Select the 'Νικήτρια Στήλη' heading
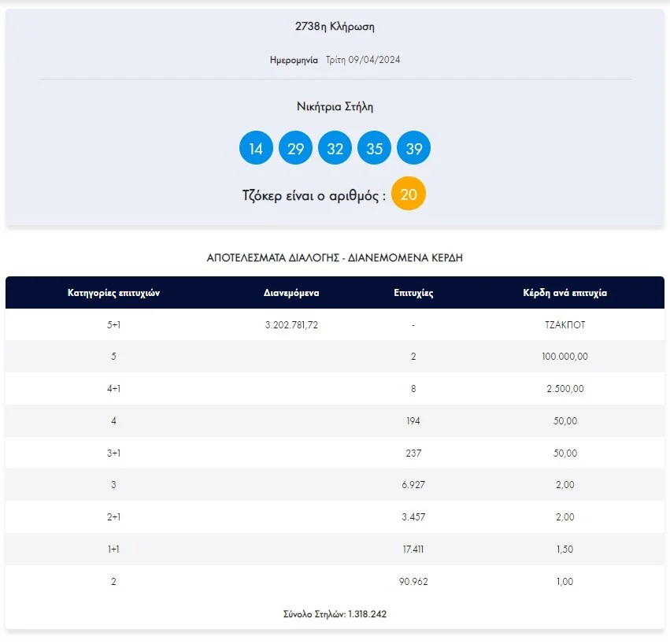The height and width of the screenshot is (644, 670). pos(335,107)
